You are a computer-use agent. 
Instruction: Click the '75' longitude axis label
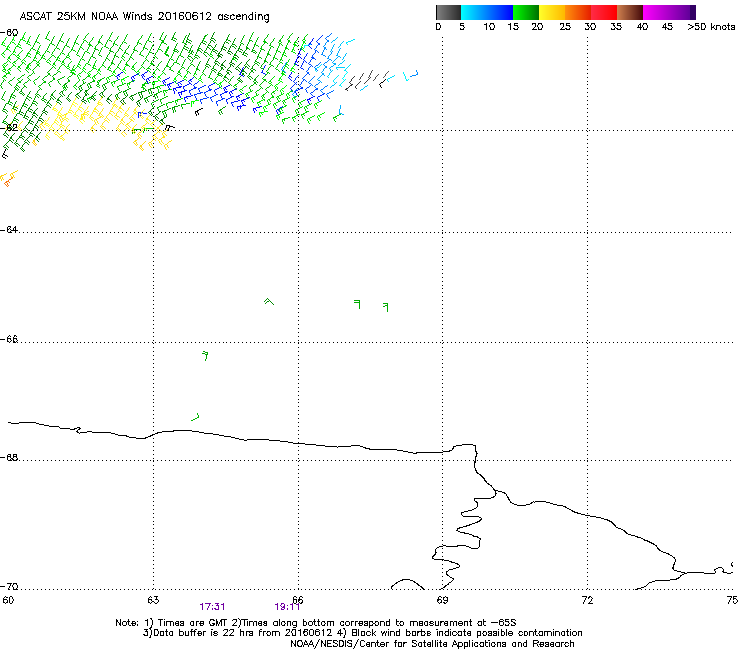(732, 600)
